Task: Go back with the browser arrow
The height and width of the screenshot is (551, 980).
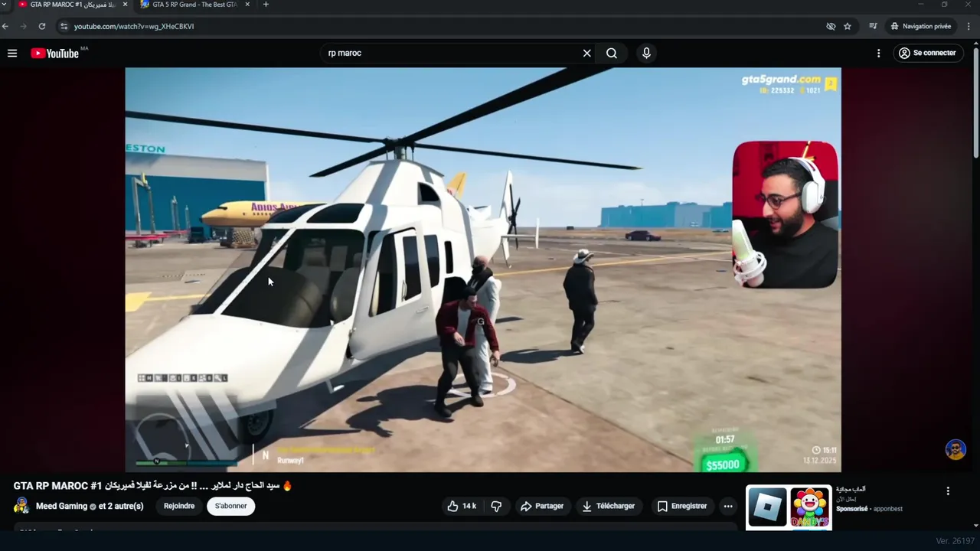Action: coord(5,26)
